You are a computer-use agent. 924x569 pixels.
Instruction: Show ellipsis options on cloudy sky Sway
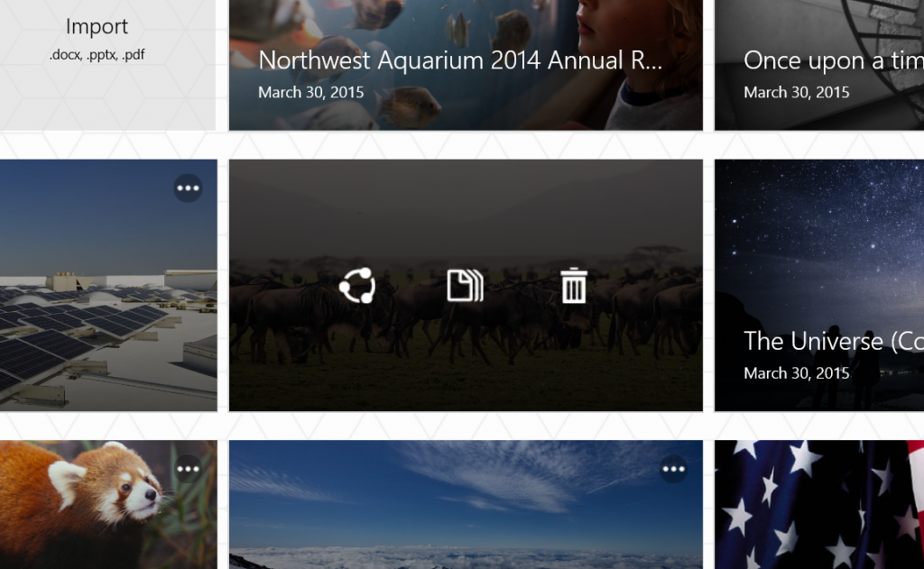click(x=673, y=469)
